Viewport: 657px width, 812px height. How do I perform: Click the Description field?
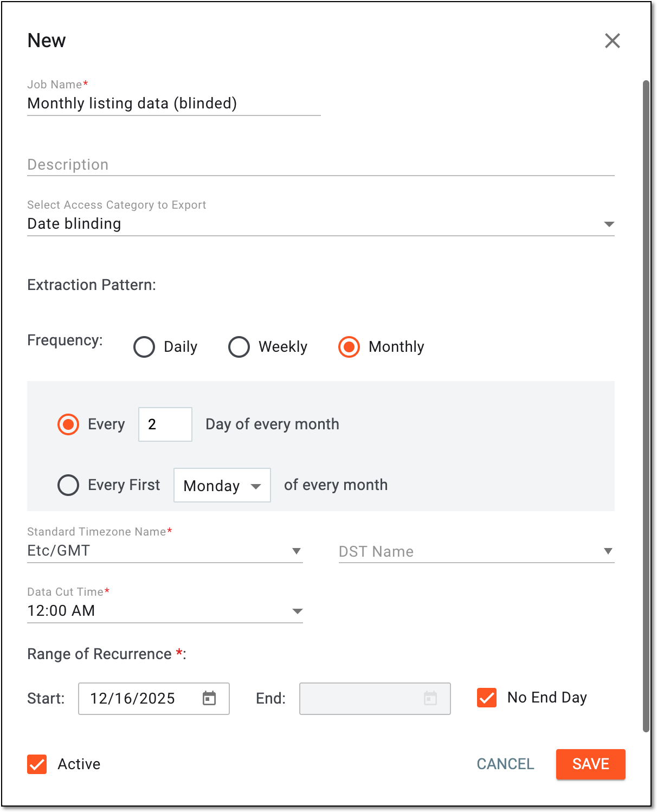coord(321,164)
